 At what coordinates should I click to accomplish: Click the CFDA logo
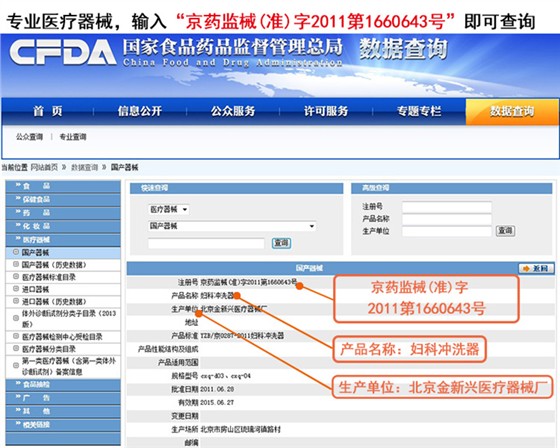pos(62,52)
